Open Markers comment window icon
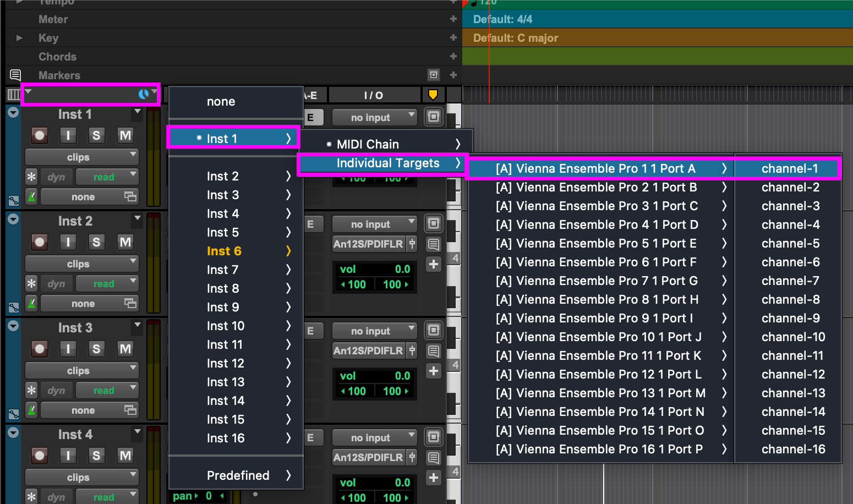Screen dimensions: 853x504 click(15, 75)
